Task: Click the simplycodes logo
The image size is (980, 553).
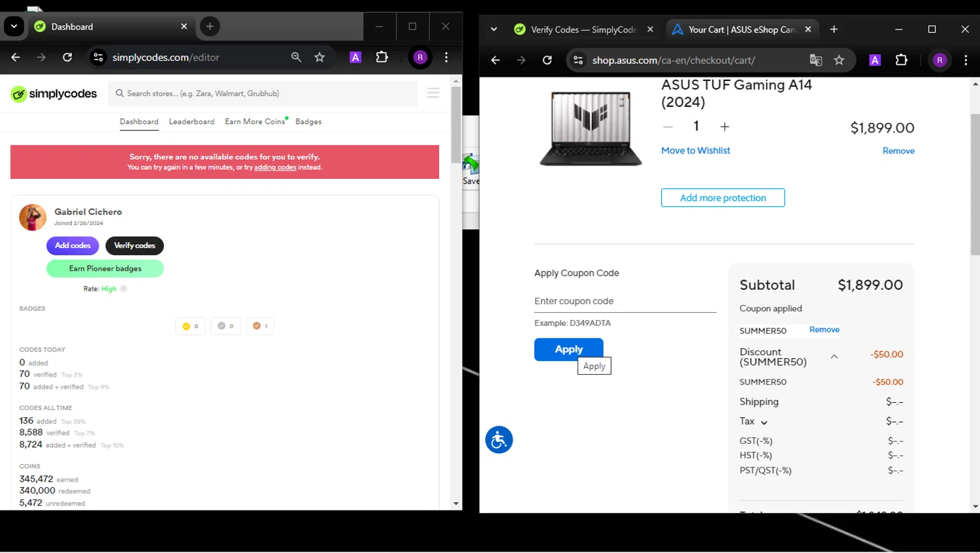Action: click(x=54, y=94)
